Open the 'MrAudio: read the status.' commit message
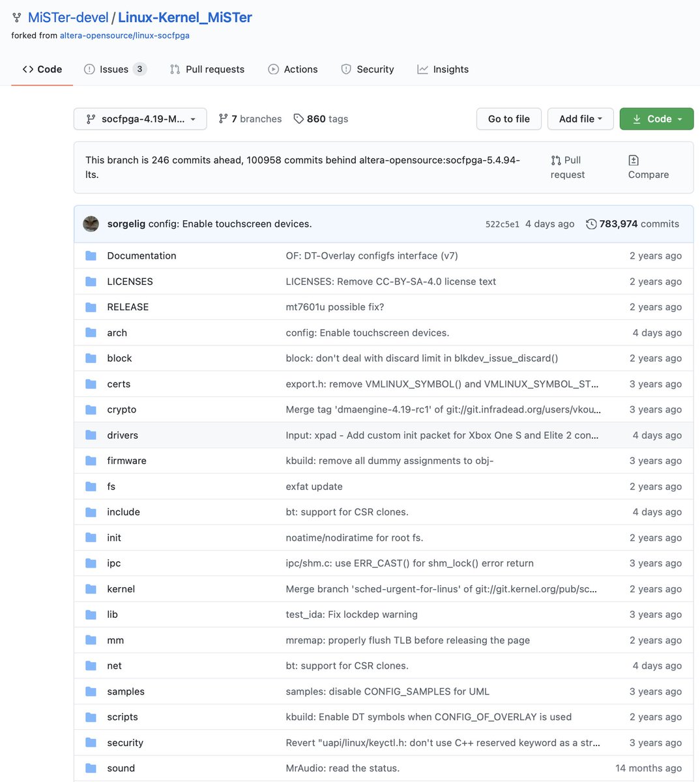Screen dimensions: 700x782 [x=343, y=768]
